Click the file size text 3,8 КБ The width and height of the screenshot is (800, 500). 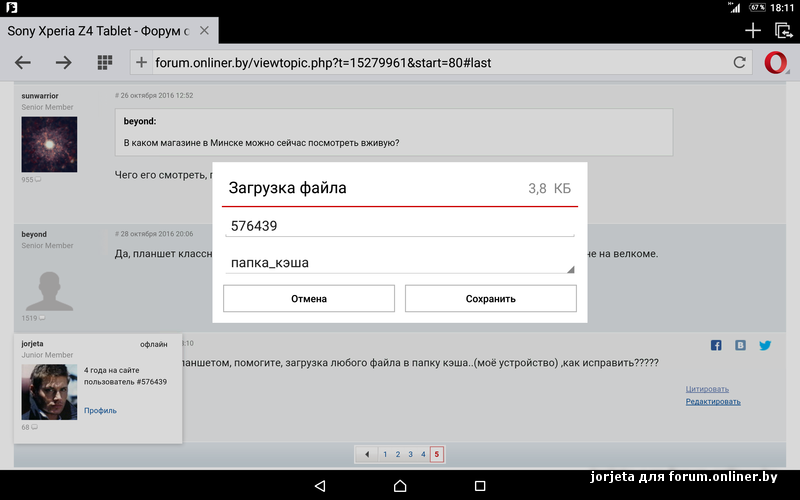click(x=549, y=188)
